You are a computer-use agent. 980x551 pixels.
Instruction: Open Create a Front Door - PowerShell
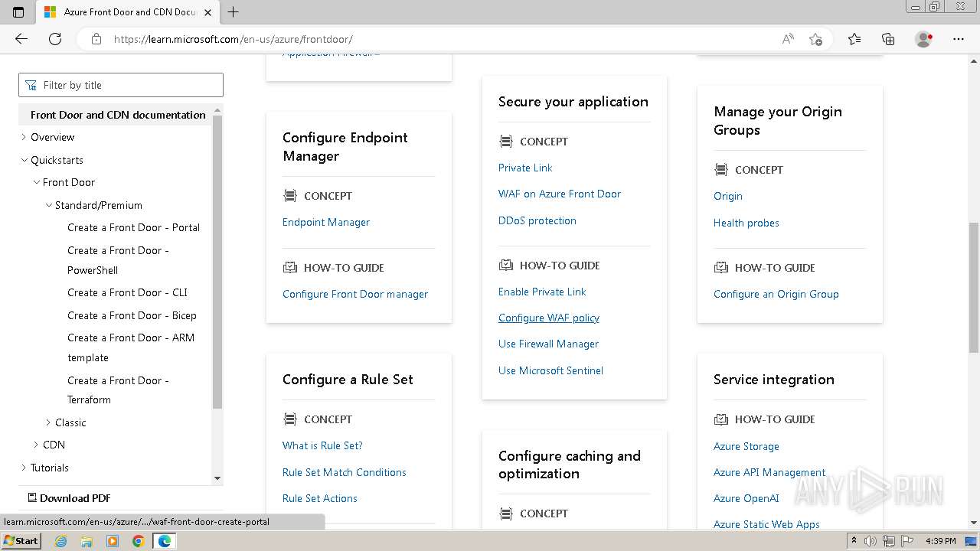(118, 260)
